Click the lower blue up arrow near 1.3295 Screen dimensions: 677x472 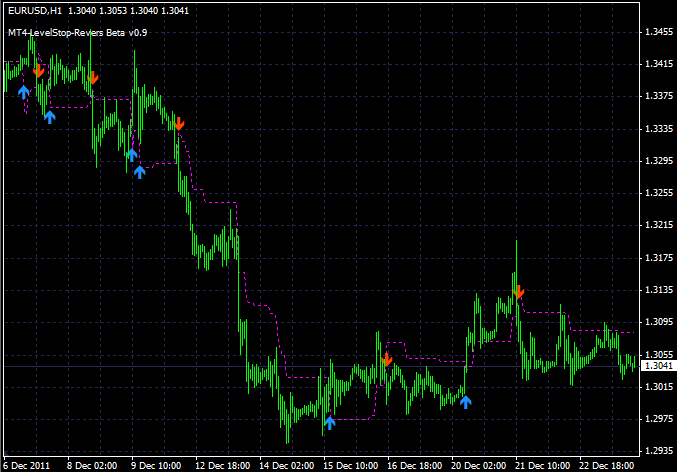click(x=139, y=172)
